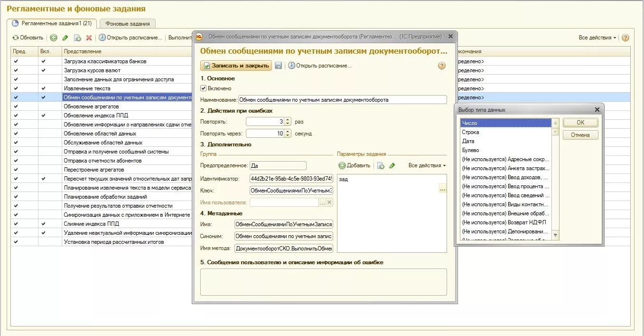
Task: Click the floppy disk save icon in job dialog
Action: click(279, 66)
